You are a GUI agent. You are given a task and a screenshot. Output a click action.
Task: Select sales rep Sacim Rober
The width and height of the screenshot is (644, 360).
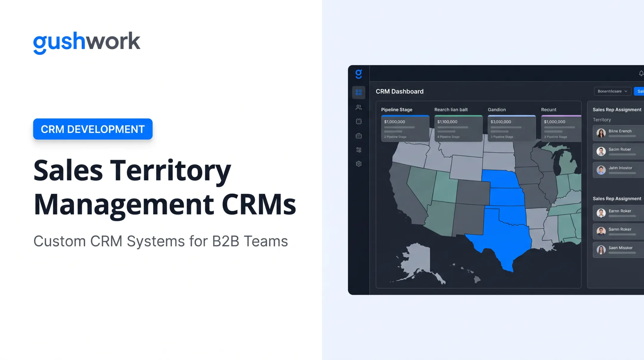618,151
